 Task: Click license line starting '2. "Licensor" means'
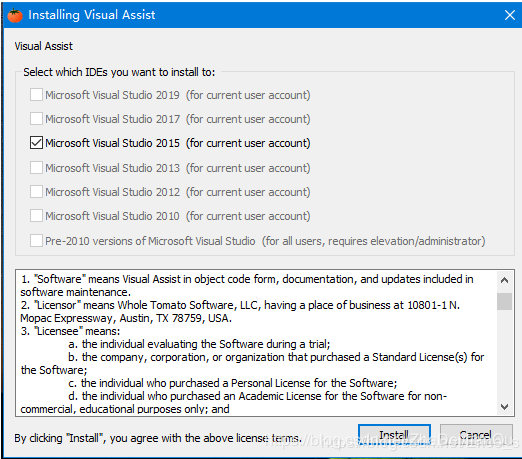pos(240,305)
